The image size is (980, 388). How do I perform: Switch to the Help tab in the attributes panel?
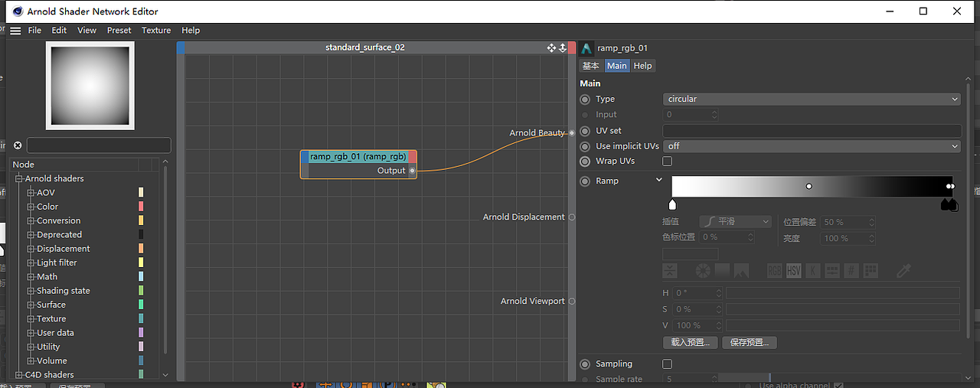coord(643,66)
